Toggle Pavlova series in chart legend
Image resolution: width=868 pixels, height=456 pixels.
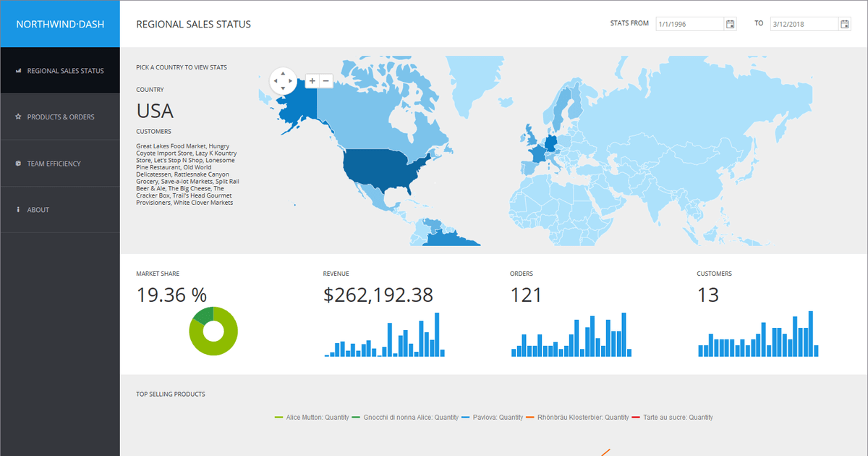[497, 418]
